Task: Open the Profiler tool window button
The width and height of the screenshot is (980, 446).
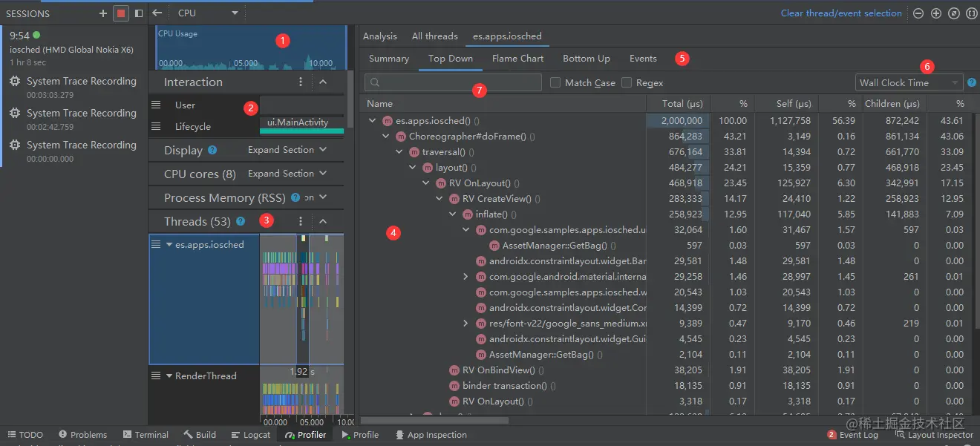Action: pos(306,435)
